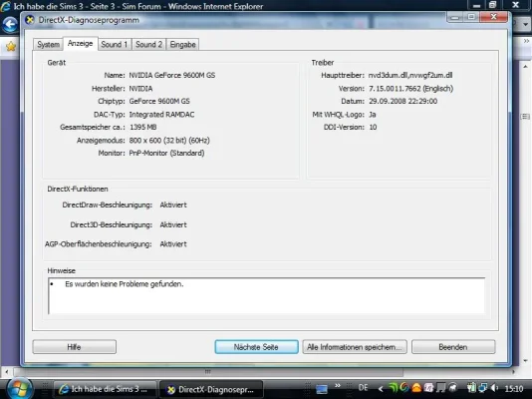Image resolution: width=532 pixels, height=399 pixels.
Task: Click the Favorites star in Internet Explorer
Action: click(x=11, y=46)
